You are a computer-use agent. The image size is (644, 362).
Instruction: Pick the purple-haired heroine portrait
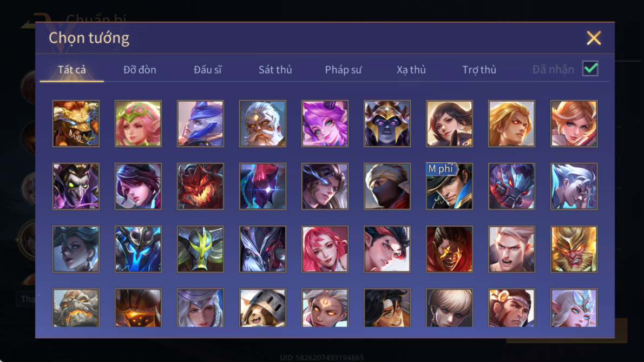coord(325,123)
